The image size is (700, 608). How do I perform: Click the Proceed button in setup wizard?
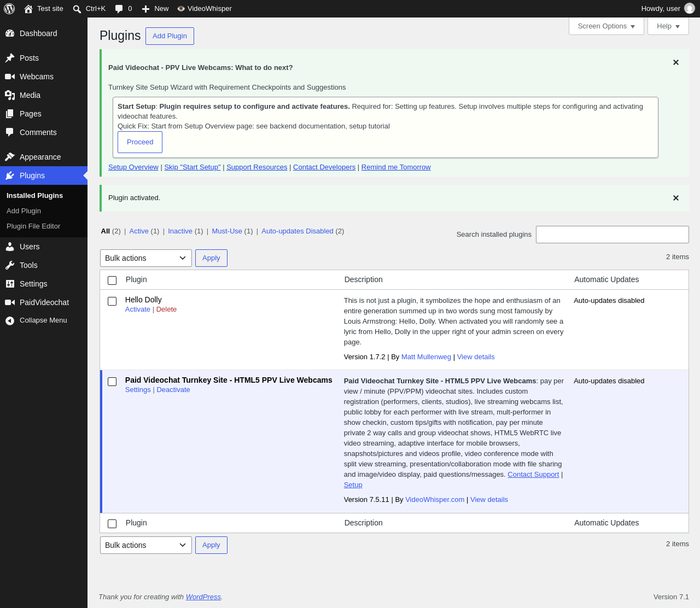140,142
